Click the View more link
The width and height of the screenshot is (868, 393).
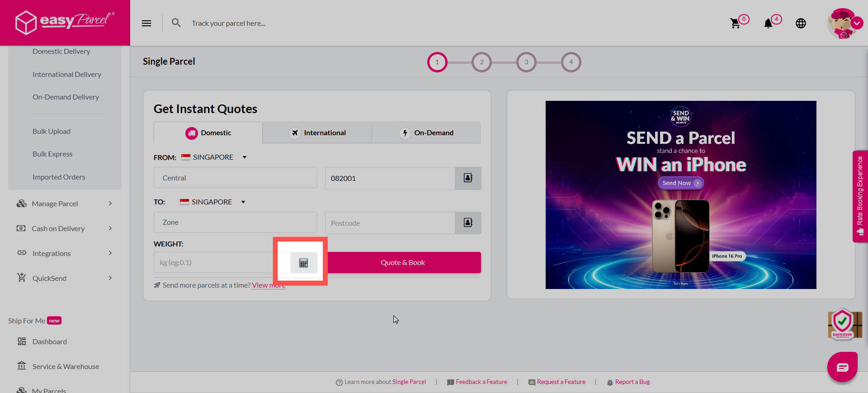pos(269,285)
